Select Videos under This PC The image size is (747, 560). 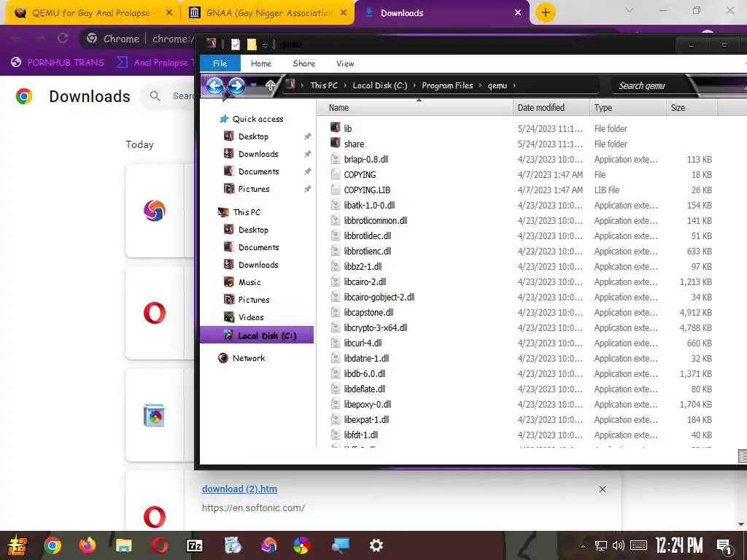[x=251, y=317]
